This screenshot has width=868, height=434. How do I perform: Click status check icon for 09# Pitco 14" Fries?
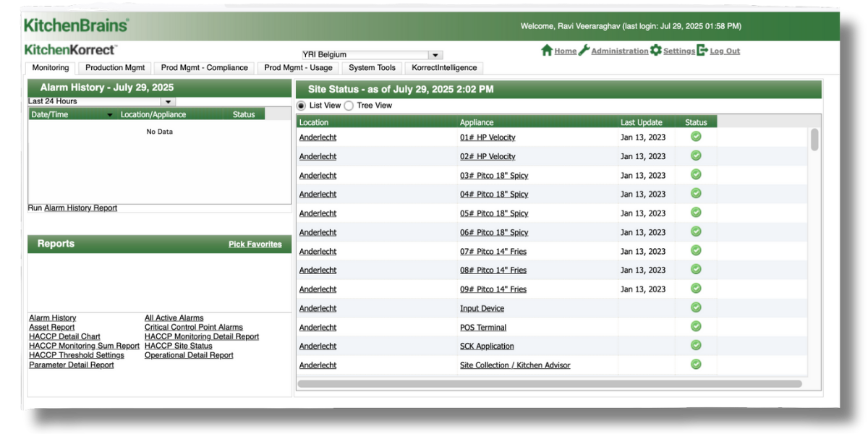(696, 289)
